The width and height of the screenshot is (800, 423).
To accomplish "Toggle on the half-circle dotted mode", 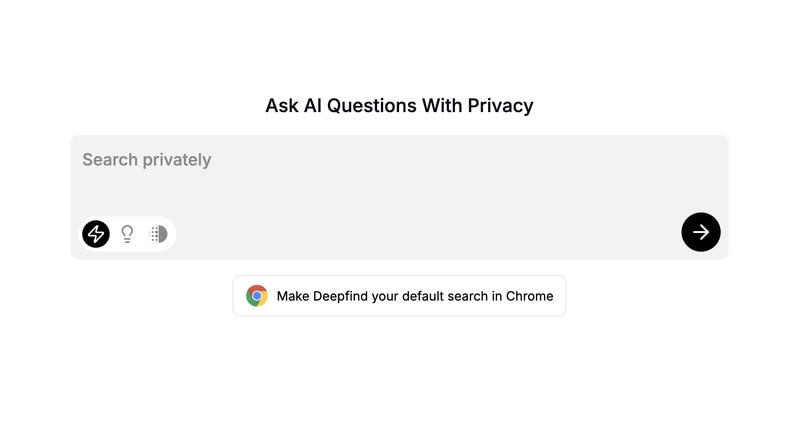I will [158, 234].
